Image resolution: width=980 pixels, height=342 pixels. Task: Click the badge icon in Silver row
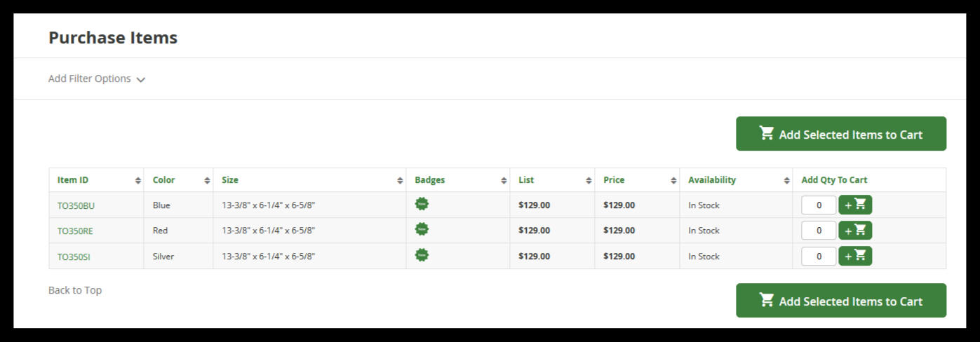(x=422, y=255)
